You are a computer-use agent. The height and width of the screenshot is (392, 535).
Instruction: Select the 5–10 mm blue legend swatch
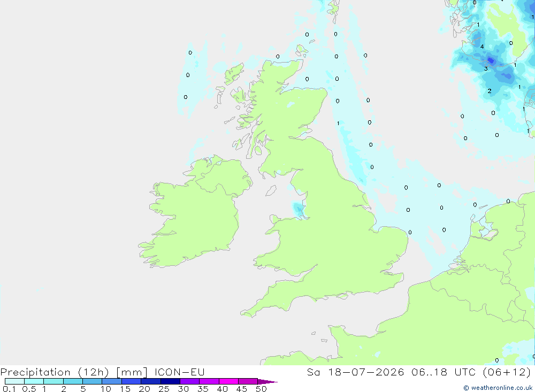[92, 381]
